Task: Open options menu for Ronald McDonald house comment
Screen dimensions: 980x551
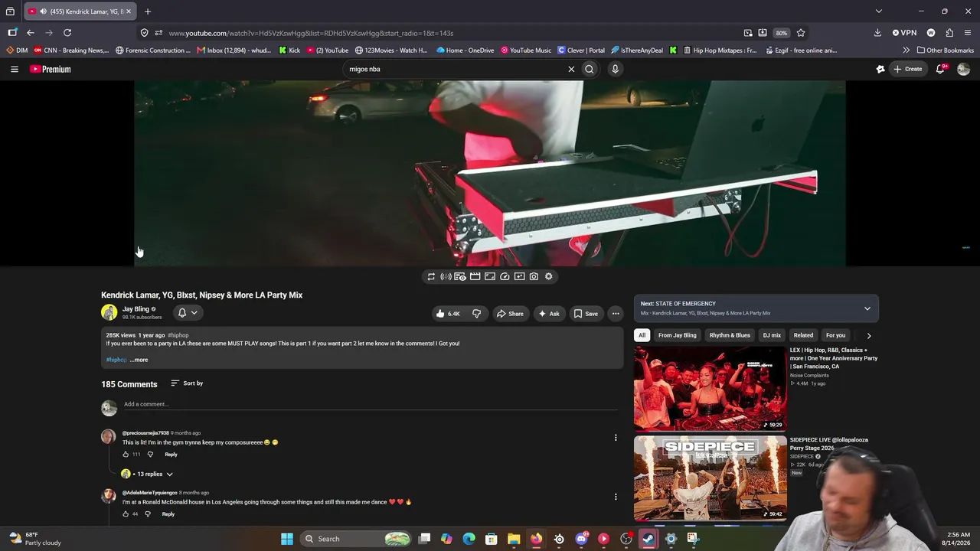Action: coord(616,497)
